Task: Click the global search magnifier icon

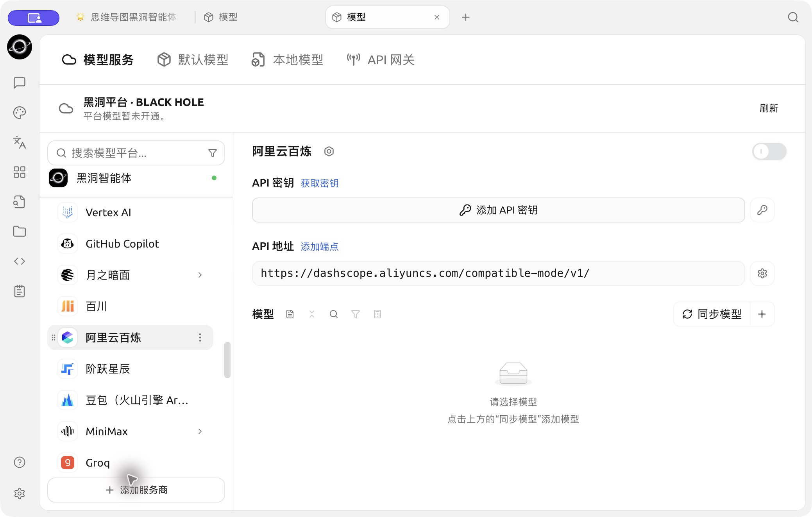Action: coord(793,17)
